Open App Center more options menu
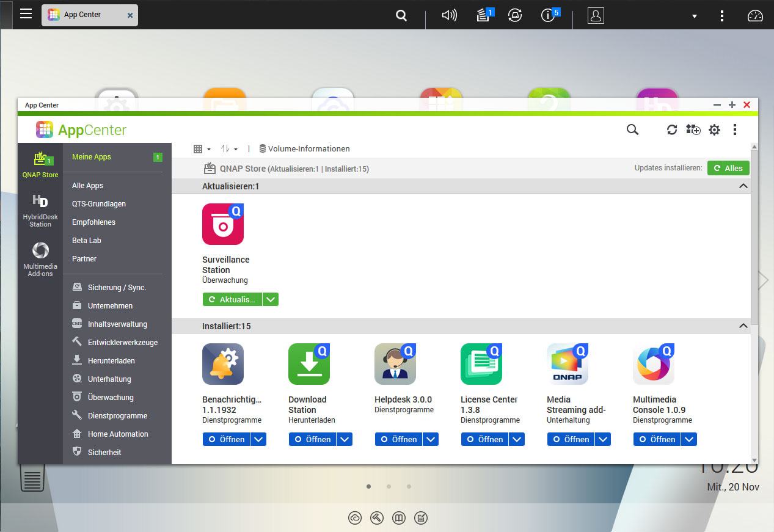Screen dimensions: 774x532 pyautogui.click(x=735, y=129)
